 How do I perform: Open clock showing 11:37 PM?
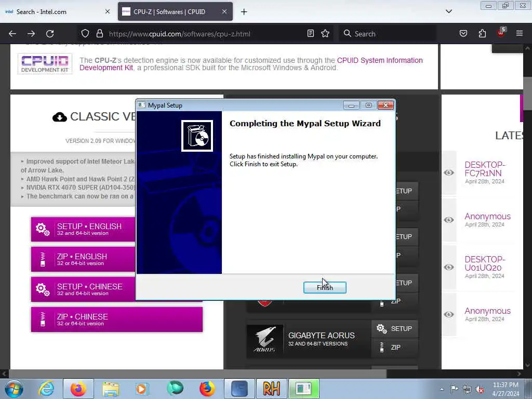tap(506, 389)
